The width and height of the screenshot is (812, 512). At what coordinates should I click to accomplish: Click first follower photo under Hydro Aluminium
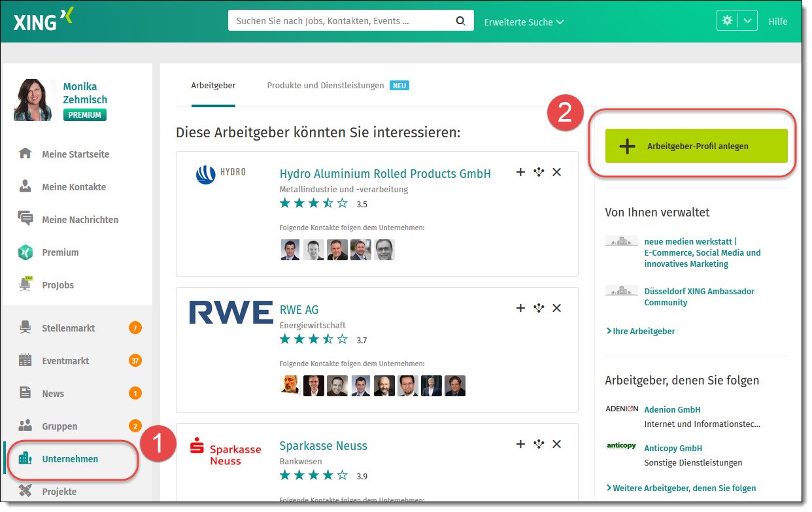click(x=290, y=250)
